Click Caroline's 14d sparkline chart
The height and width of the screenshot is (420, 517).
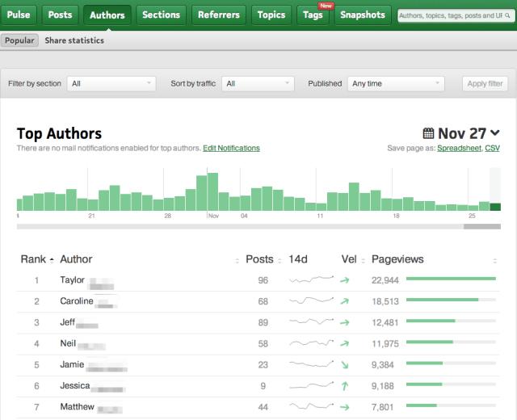pos(312,301)
